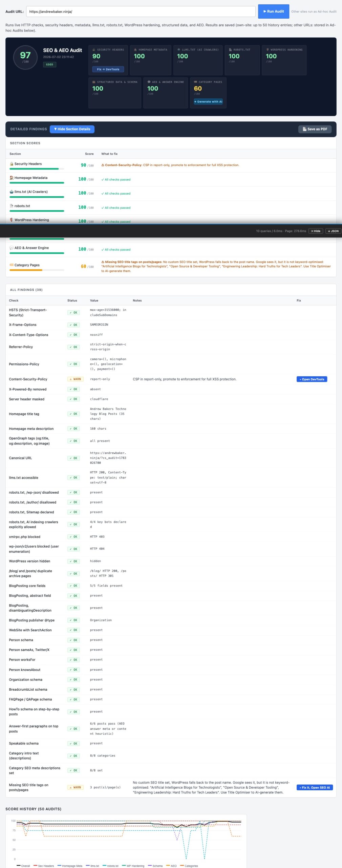
Task: Click shield icon beside WordPress Hardening row
Action: pyautogui.click(x=12, y=220)
